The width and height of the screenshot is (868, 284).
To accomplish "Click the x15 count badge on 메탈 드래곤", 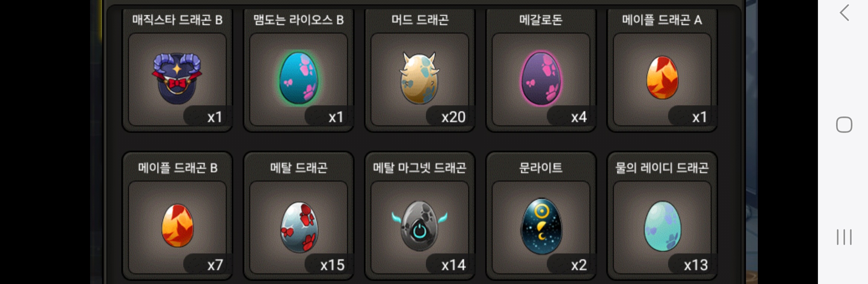I will (x=332, y=265).
